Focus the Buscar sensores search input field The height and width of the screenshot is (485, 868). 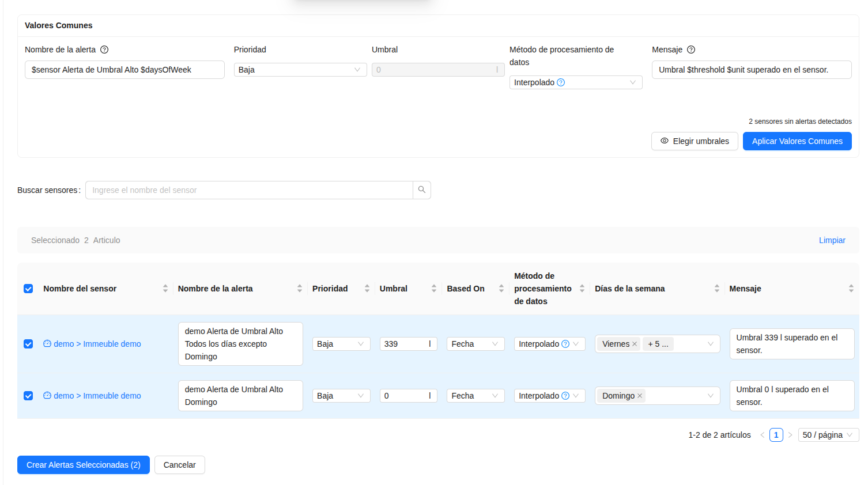[249, 190]
